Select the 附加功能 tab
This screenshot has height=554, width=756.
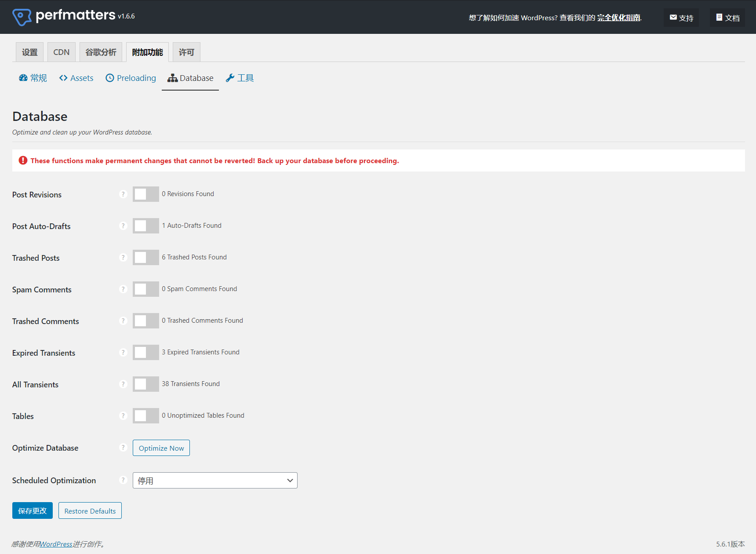(147, 52)
